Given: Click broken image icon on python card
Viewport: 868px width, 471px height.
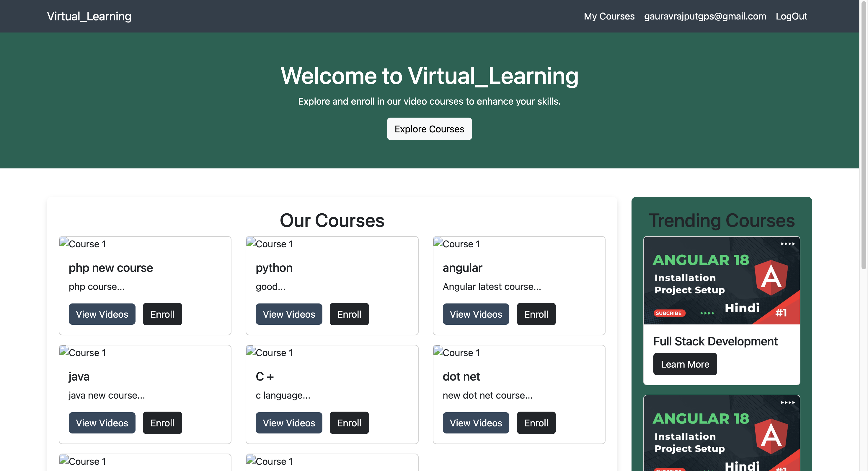Looking at the screenshot, I should (251, 242).
